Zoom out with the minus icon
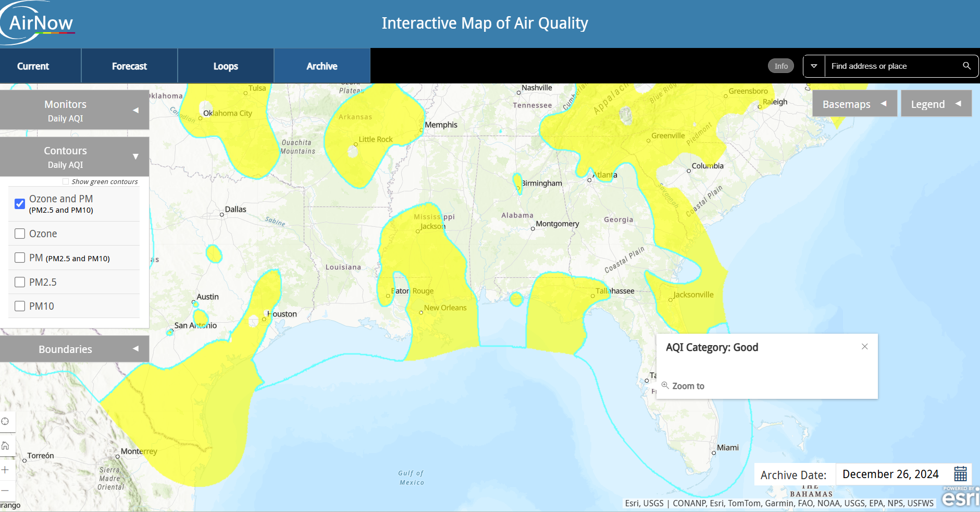The image size is (980, 512). tap(5, 491)
